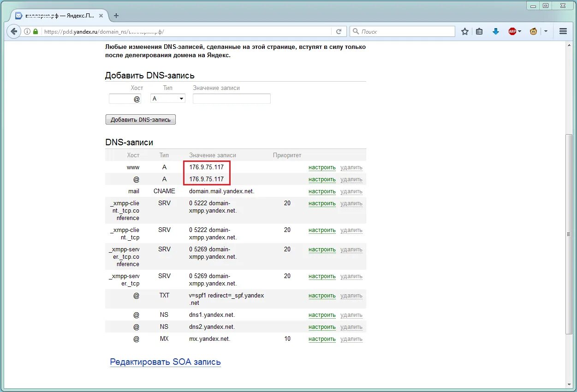Open the toolbar overflow dropdown arrow

(x=546, y=31)
